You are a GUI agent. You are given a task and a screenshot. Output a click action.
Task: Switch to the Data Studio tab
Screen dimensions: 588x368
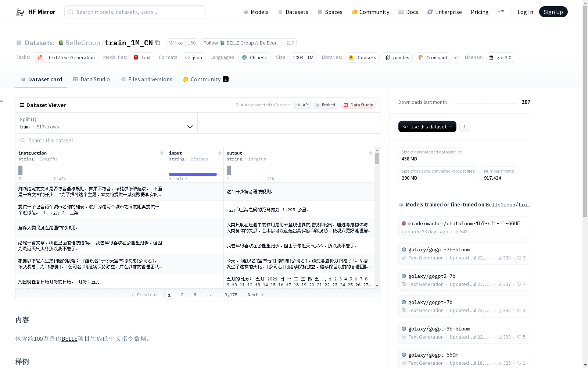91,79
